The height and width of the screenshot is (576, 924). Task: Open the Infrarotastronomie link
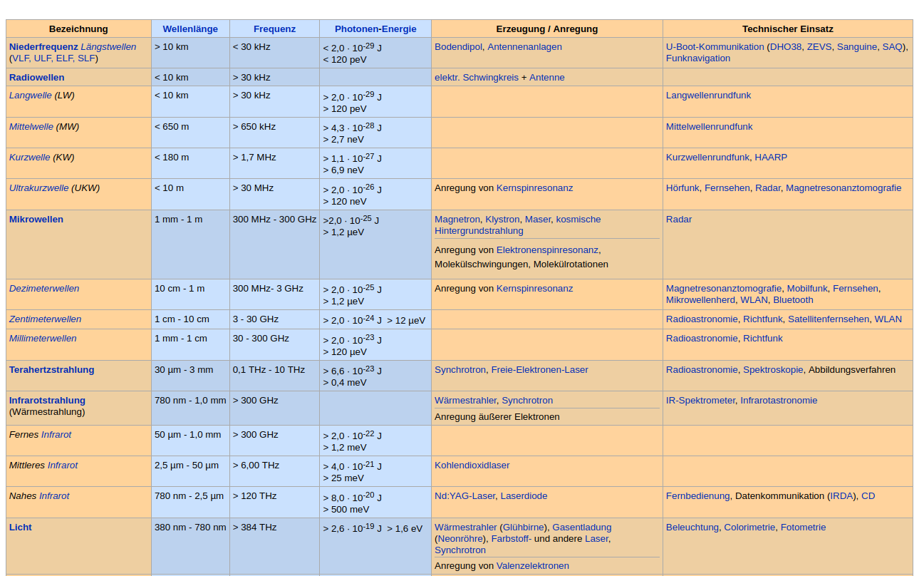click(x=779, y=401)
